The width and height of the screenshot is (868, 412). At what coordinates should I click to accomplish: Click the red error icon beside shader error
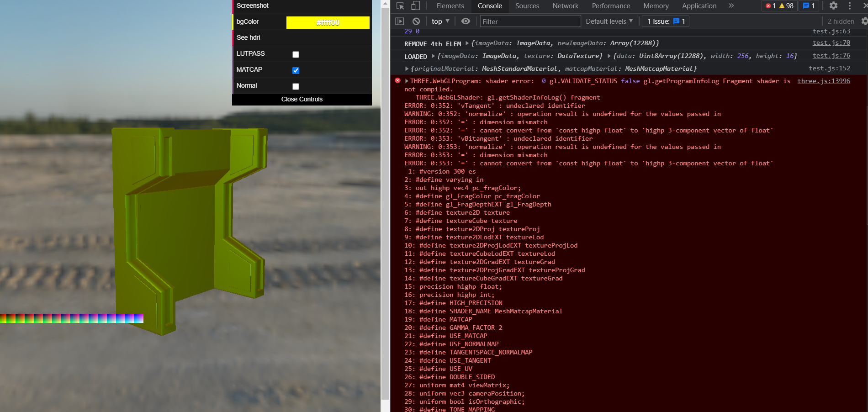[x=397, y=81]
